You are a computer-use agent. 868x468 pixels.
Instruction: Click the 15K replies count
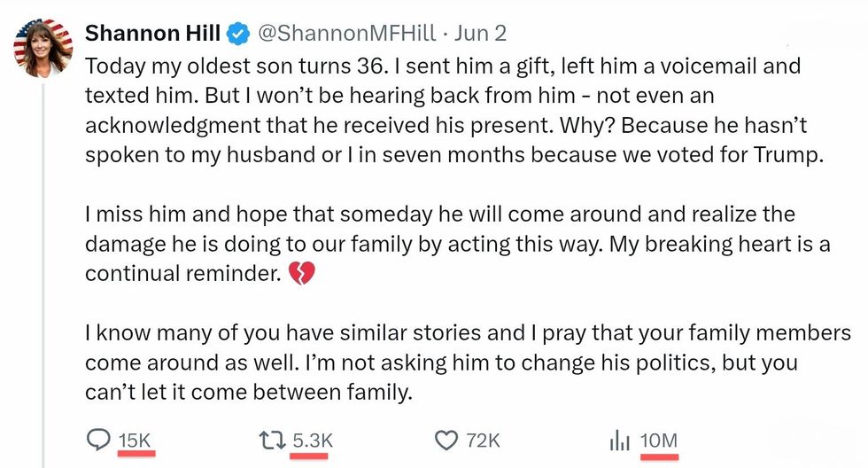point(136,440)
